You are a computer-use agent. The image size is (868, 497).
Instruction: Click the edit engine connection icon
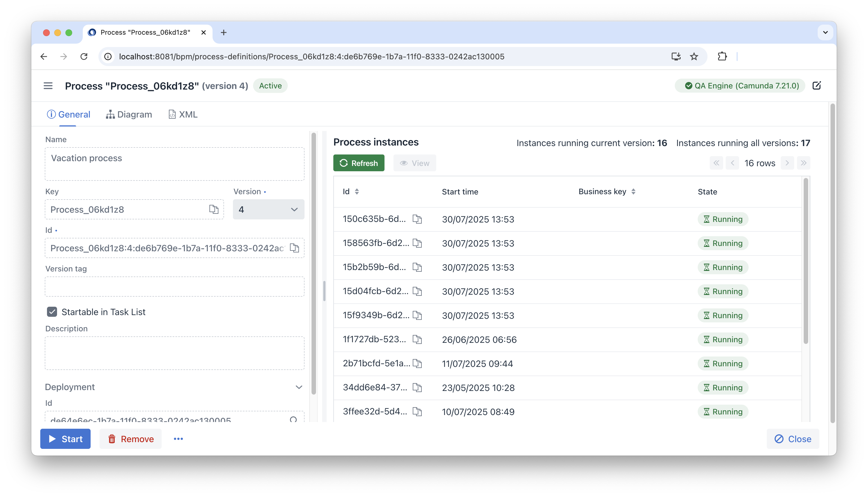[817, 86]
